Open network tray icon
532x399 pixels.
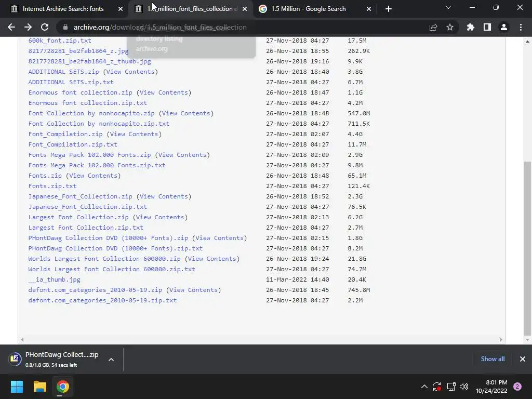pyautogui.click(x=451, y=387)
